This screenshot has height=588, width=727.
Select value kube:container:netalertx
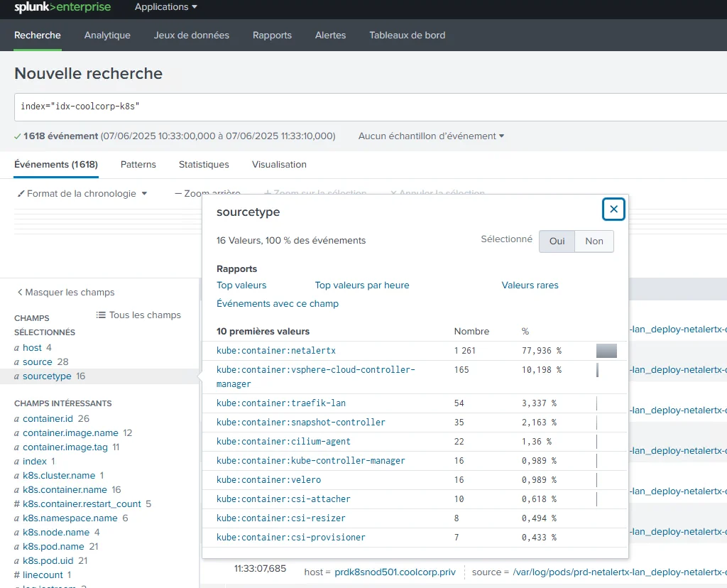pyautogui.click(x=276, y=351)
